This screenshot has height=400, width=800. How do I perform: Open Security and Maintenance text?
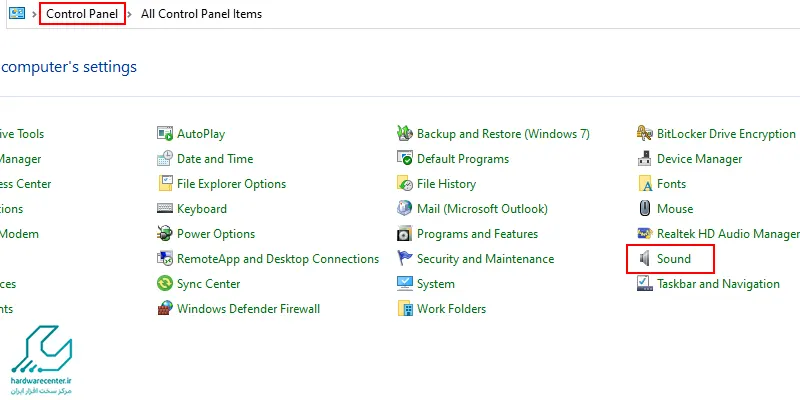point(486,259)
